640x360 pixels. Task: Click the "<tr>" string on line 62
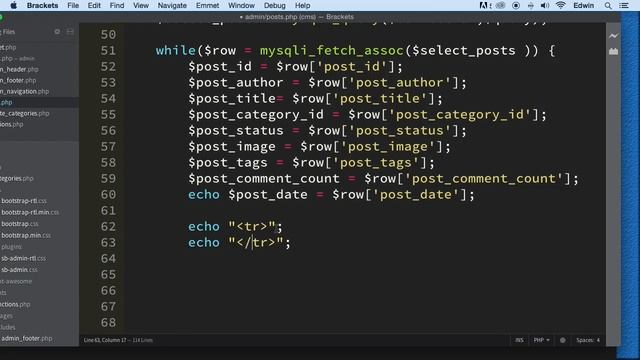coord(252,227)
